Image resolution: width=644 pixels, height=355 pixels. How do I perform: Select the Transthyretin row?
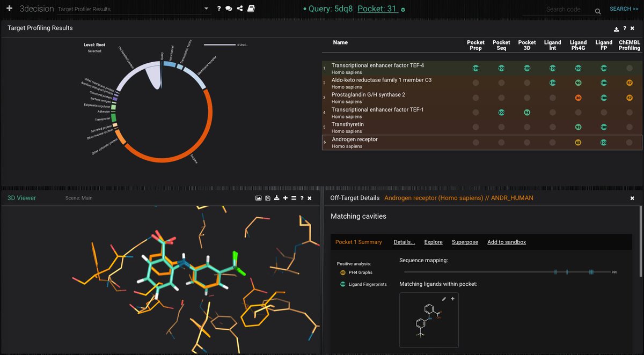point(482,128)
